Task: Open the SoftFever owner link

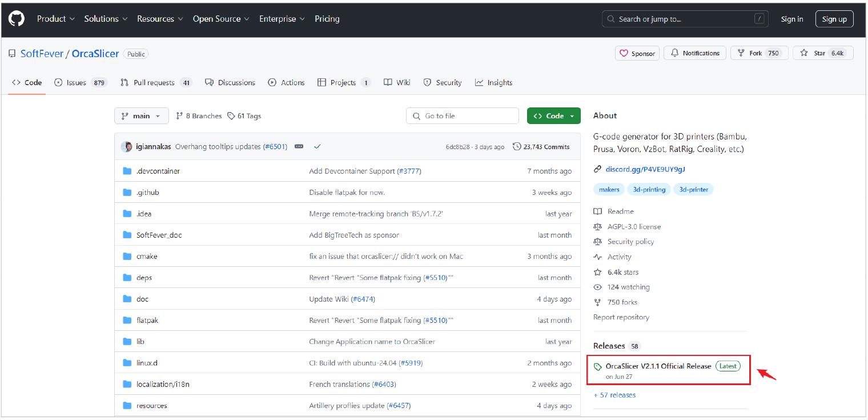Action: (42, 54)
